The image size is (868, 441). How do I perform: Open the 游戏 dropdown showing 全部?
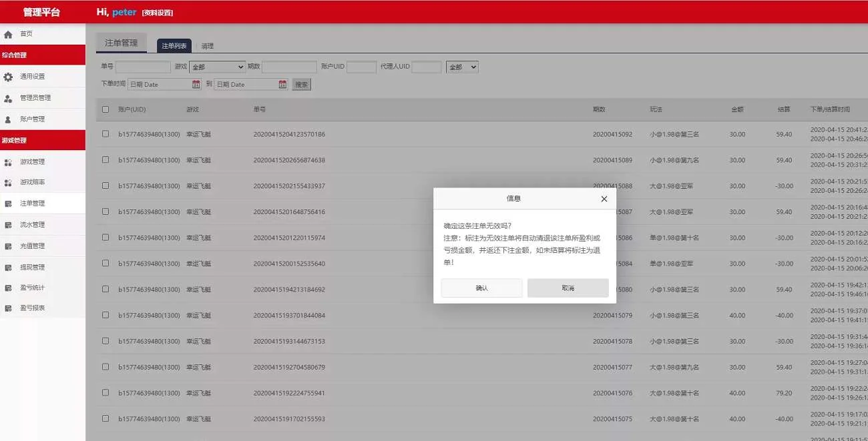[x=217, y=67]
